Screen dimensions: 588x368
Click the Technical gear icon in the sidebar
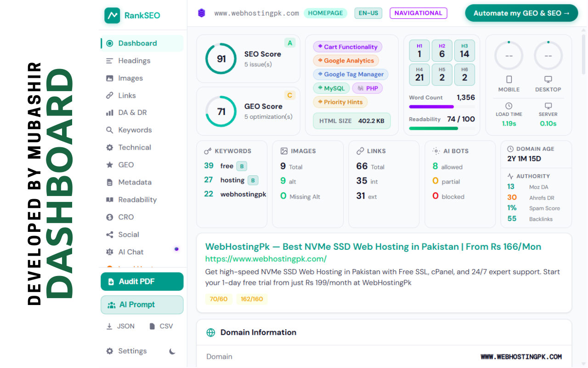coord(109,148)
